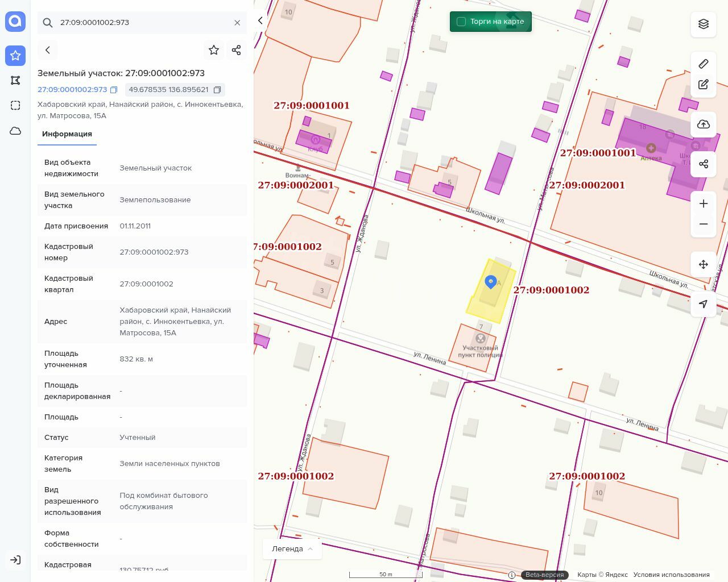Open the map layers panel
The width and height of the screenshot is (728, 582).
(704, 24)
